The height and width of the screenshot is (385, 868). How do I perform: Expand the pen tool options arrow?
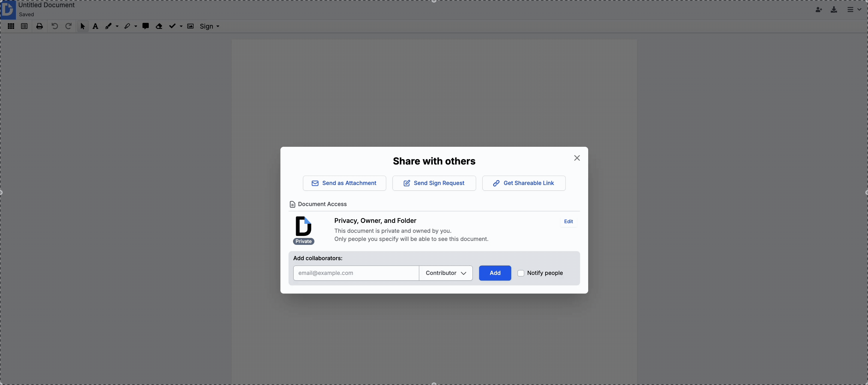(x=117, y=26)
